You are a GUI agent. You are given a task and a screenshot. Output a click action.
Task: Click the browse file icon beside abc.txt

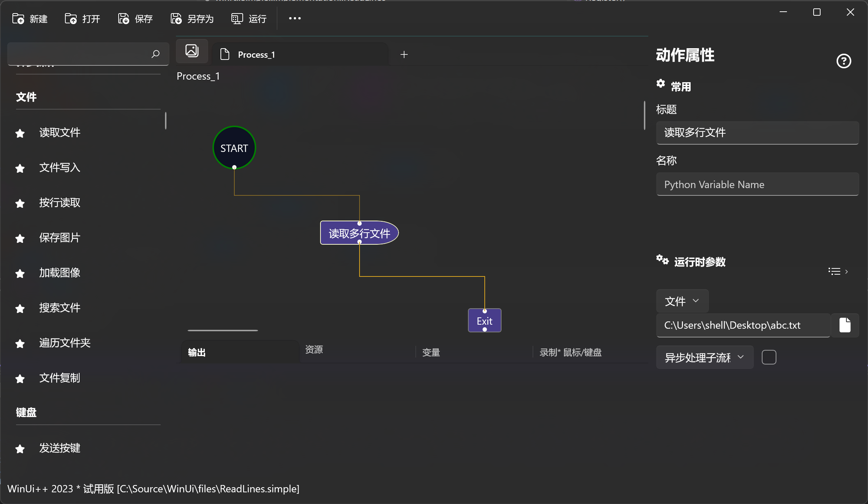[x=845, y=325]
